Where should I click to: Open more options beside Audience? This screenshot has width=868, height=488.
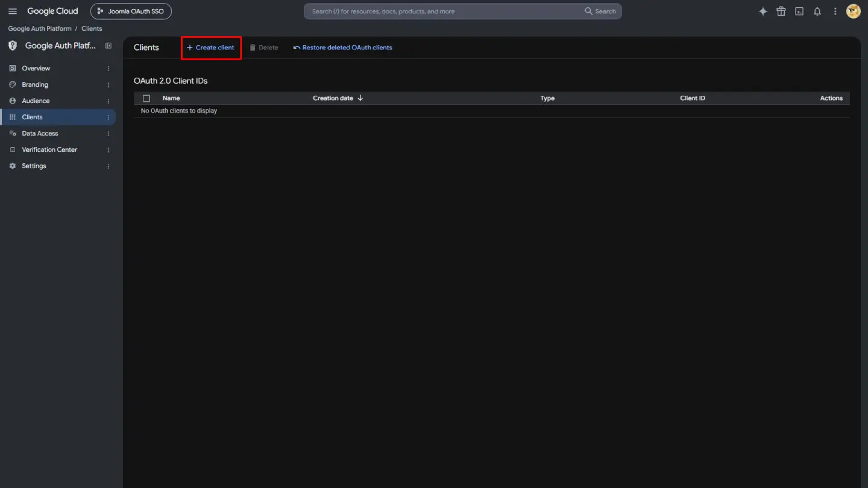(x=108, y=101)
